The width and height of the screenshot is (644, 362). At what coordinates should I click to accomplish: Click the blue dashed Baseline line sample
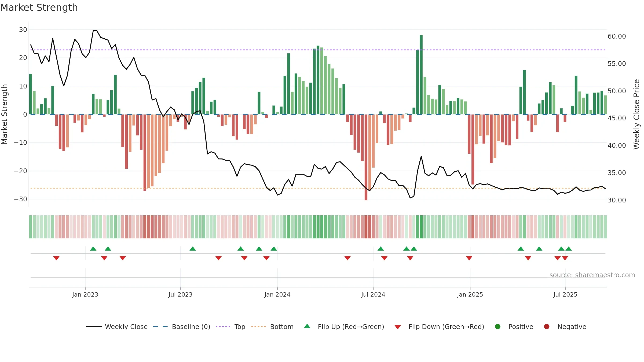tap(160, 327)
